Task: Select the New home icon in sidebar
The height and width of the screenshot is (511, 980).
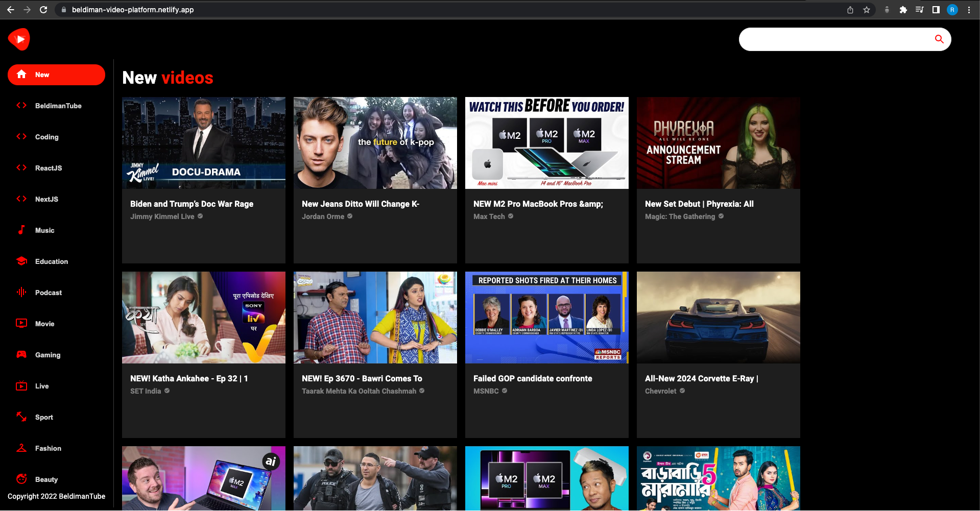Action: pyautogui.click(x=21, y=75)
